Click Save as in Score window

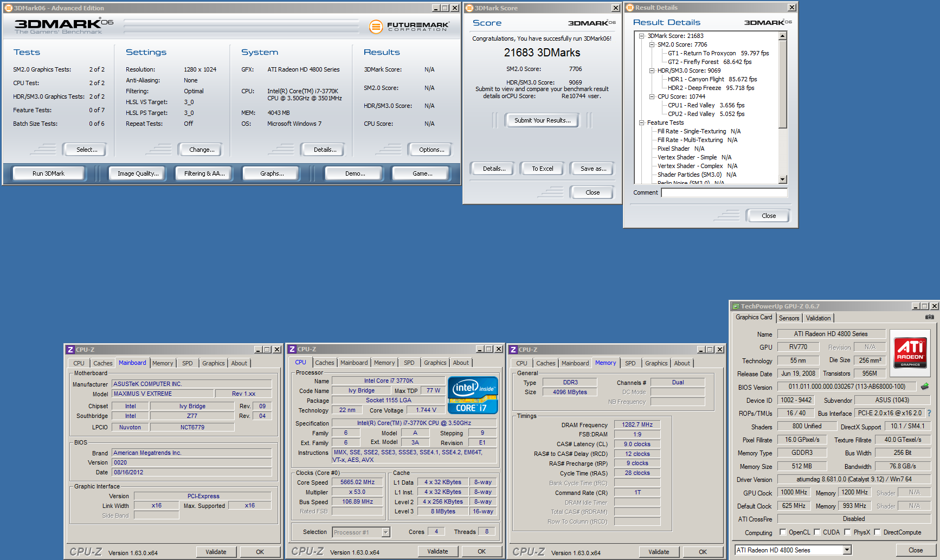[x=593, y=169]
